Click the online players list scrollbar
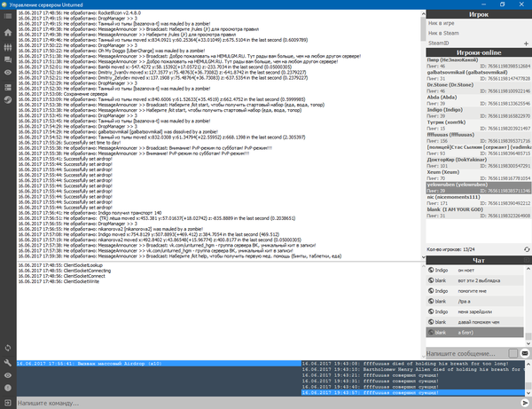 coord(528,177)
